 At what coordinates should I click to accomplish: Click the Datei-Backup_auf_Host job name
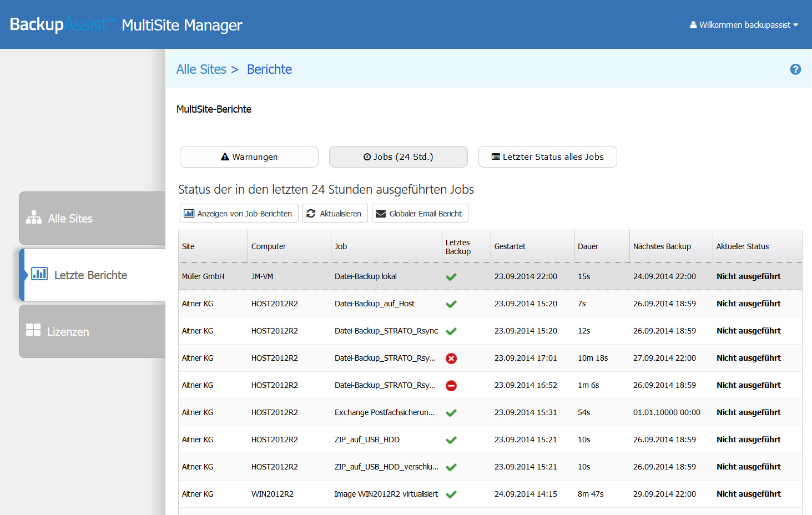click(x=375, y=304)
